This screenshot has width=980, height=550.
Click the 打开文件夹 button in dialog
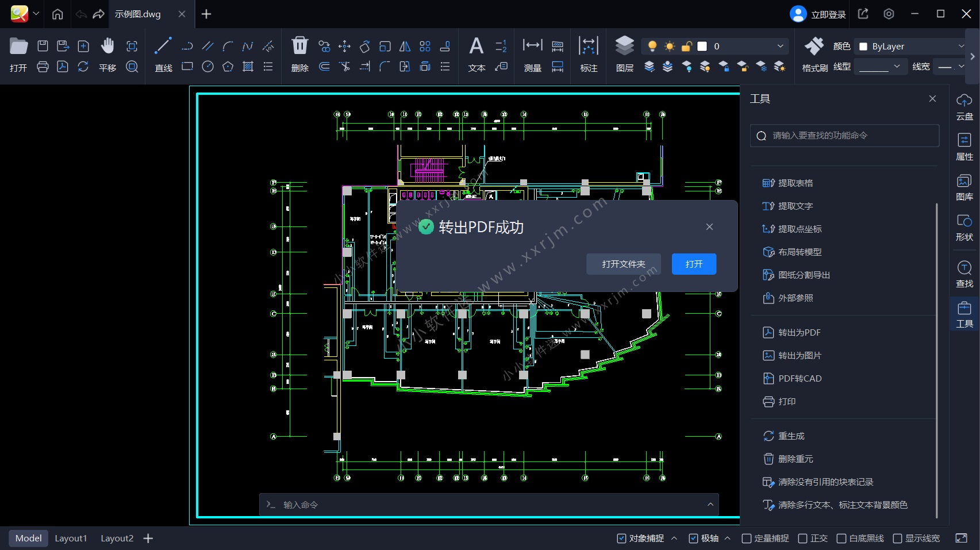pos(623,264)
